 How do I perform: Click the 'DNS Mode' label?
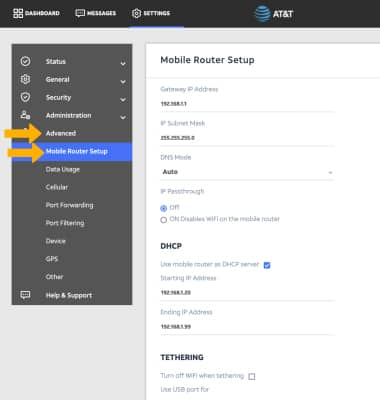(176, 157)
